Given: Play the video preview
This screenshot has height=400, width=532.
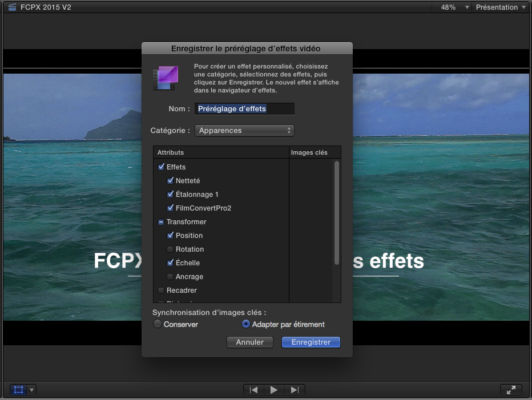Looking at the screenshot, I should [274, 390].
